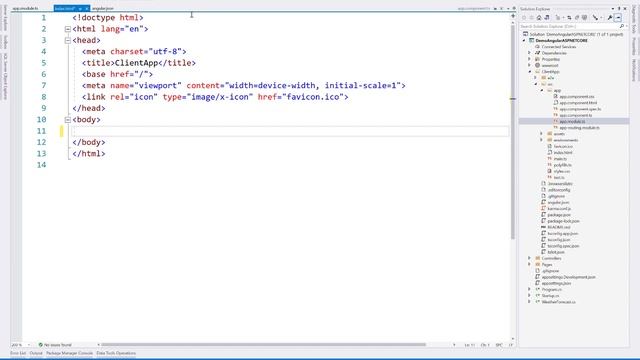Open package-lock.json file

tap(563, 221)
